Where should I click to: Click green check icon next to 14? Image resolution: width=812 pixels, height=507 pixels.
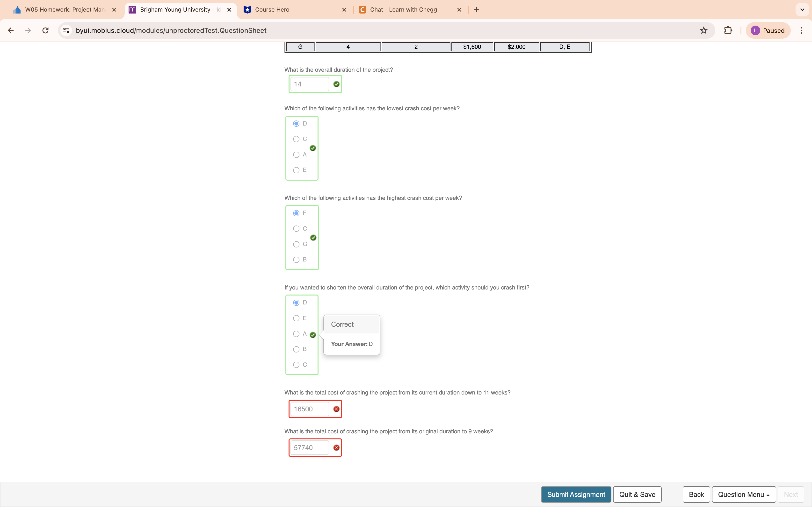point(336,84)
